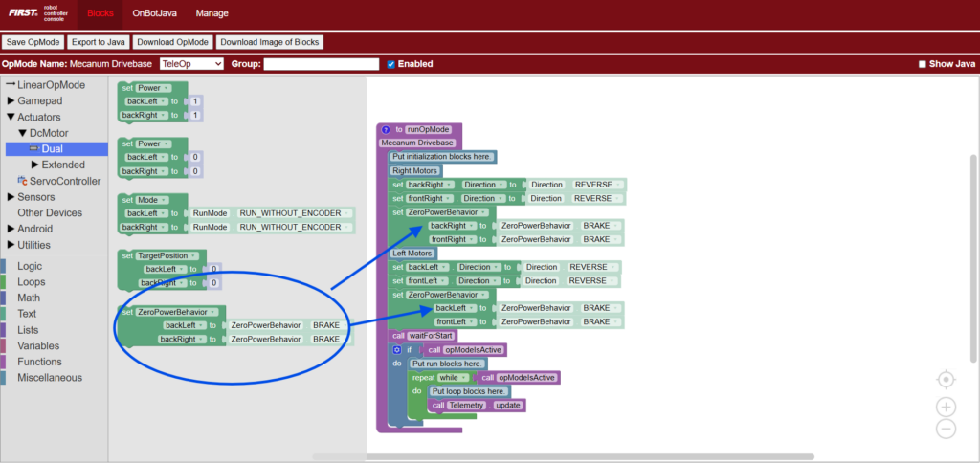Toggle the Show Java checkbox
Screen dimensions: 980x463
pyautogui.click(x=922, y=64)
